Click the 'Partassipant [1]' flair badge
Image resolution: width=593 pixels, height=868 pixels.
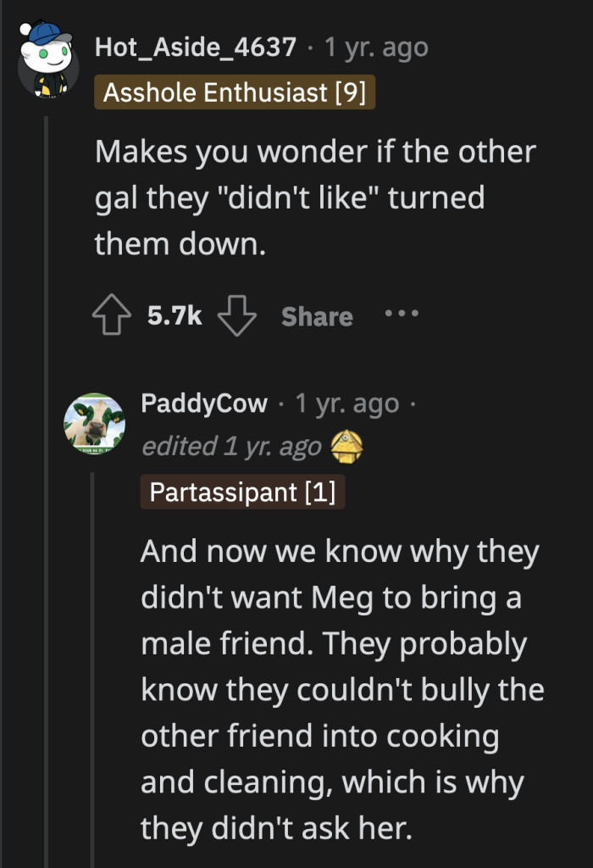pyautogui.click(x=243, y=492)
